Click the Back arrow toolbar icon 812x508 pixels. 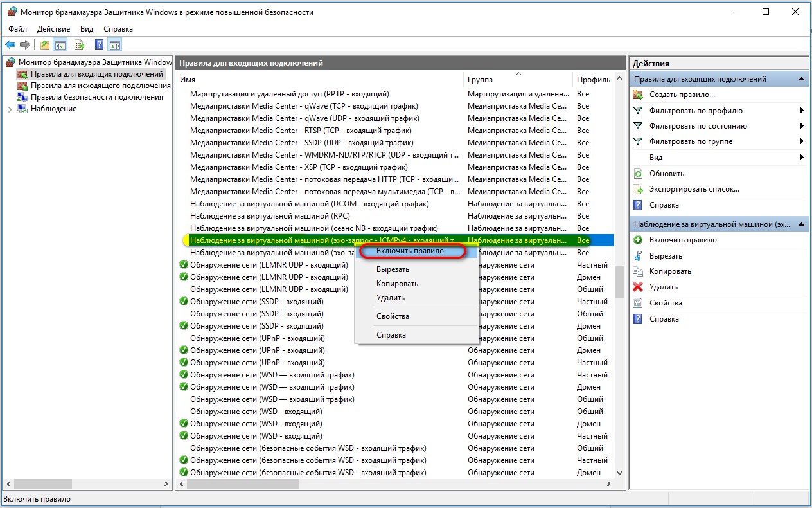click(x=10, y=45)
